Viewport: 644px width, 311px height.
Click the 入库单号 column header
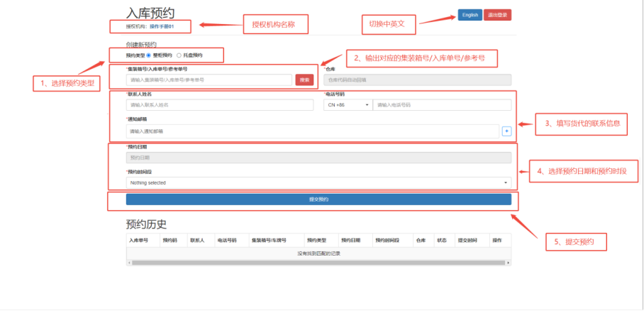(x=138, y=240)
